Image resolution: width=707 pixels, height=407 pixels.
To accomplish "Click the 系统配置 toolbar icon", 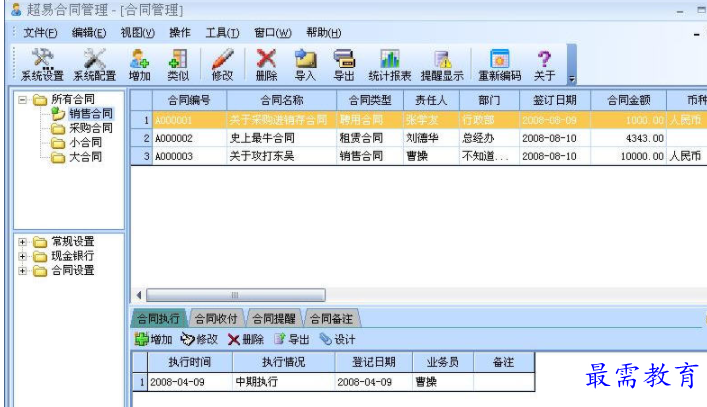I will pos(95,62).
